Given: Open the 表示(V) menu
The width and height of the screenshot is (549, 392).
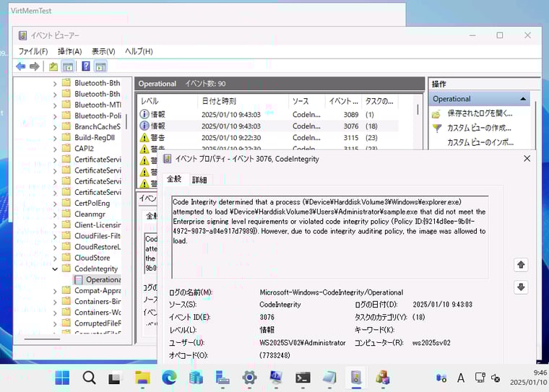Looking at the screenshot, I should tap(103, 51).
